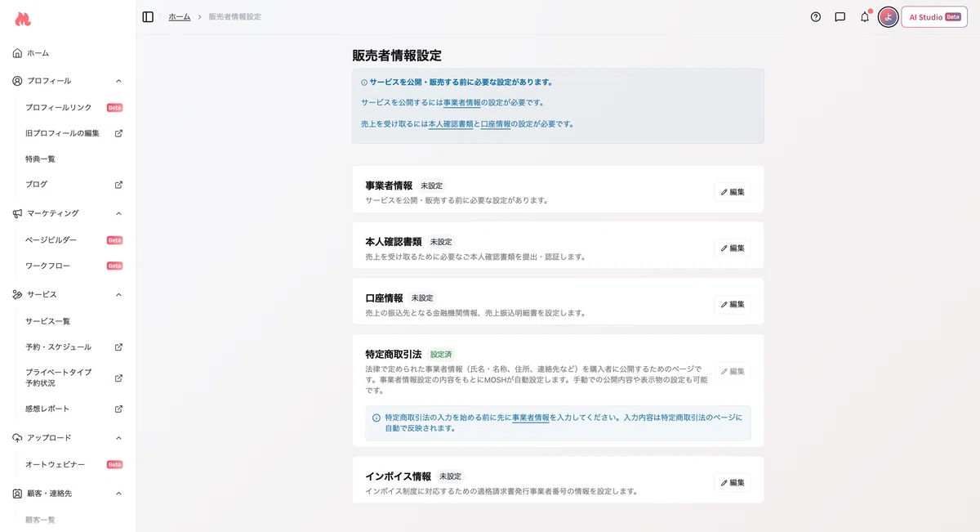
Task: Follow the 口座情報 link in notice
Action: 496,124
